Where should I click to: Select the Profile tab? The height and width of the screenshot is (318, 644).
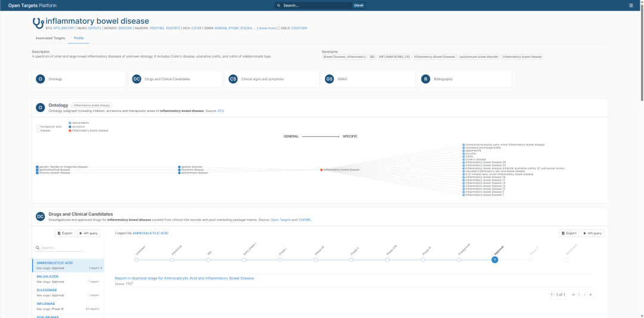[x=79, y=38]
